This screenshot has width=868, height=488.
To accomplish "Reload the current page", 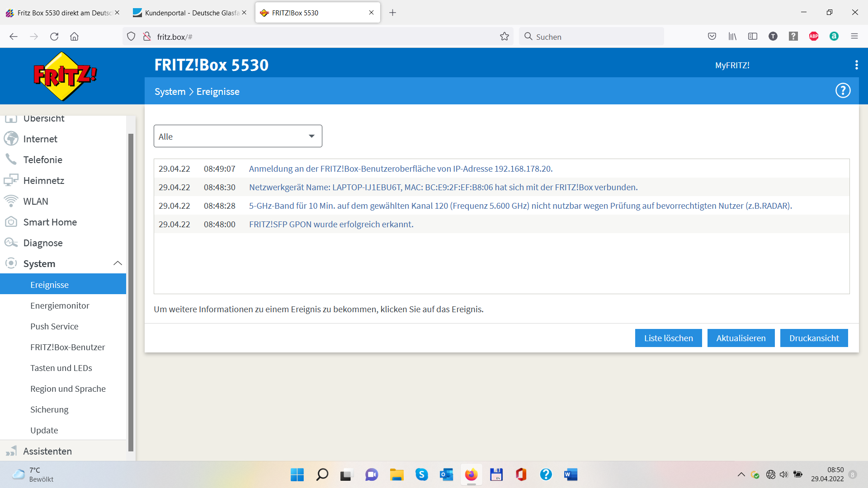I will coord(54,37).
